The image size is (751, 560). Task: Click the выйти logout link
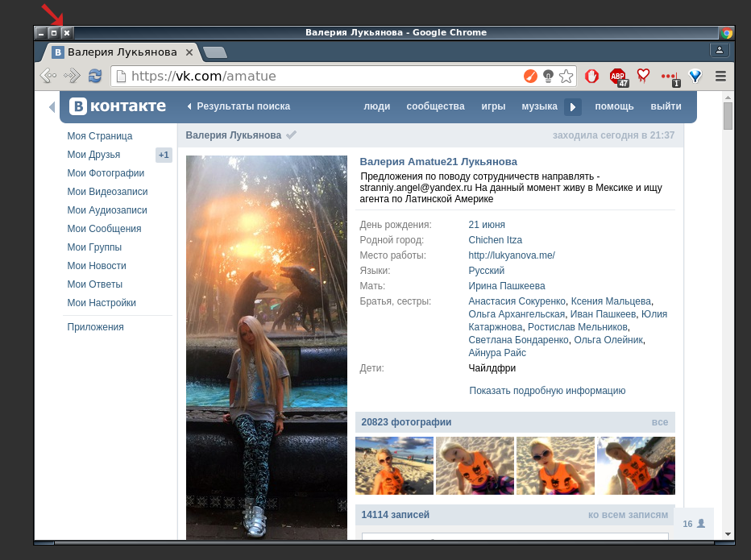(x=666, y=106)
